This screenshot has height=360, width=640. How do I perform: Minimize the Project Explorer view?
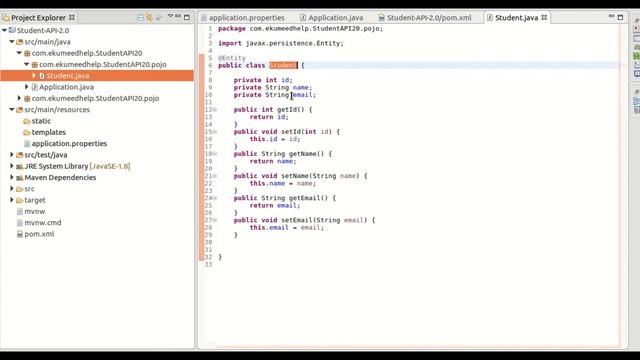click(x=178, y=16)
